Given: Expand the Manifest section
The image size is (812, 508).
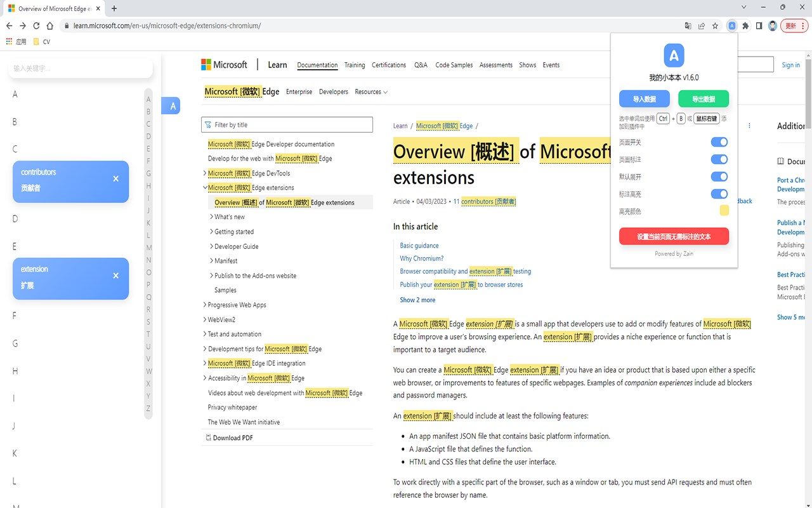Looking at the screenshot, I should [211, 261].
